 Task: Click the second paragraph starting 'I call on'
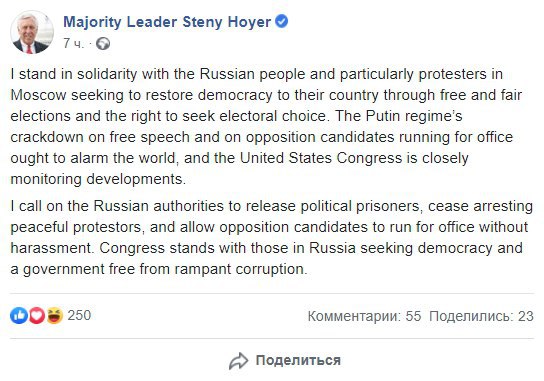tap(272, 238)
